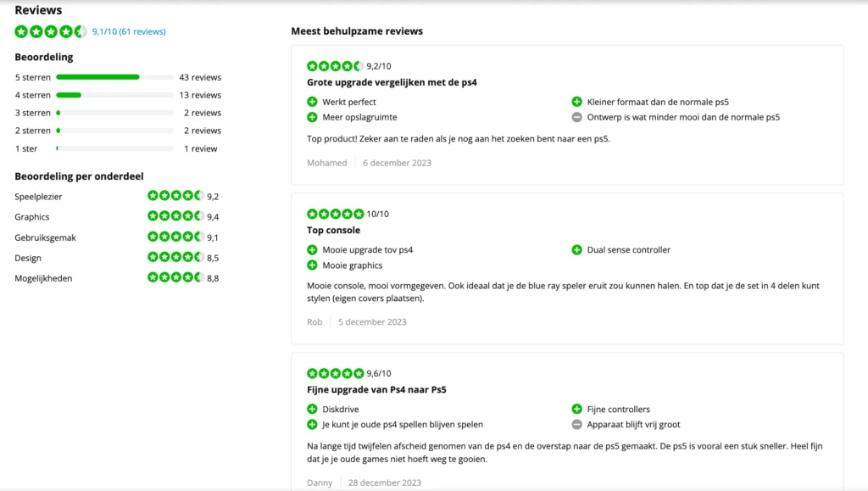This screenshot has width=868, height=491.
Task: Click the date "28 december 2023" under Danny's review
Action: (x=384, y=483)
